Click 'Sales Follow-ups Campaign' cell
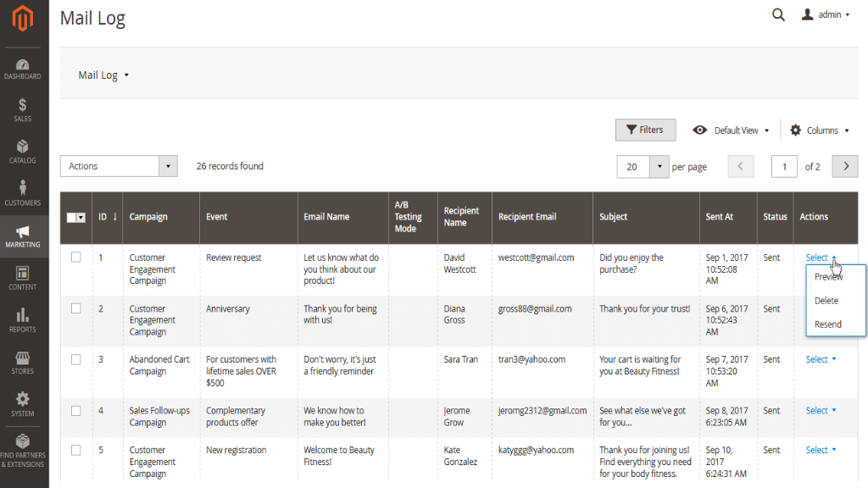Viewport: 868px width, 488px height. pyautogui.click(x=159, y=416)
